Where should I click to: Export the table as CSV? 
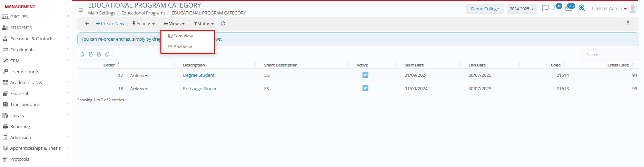[99, 54]
